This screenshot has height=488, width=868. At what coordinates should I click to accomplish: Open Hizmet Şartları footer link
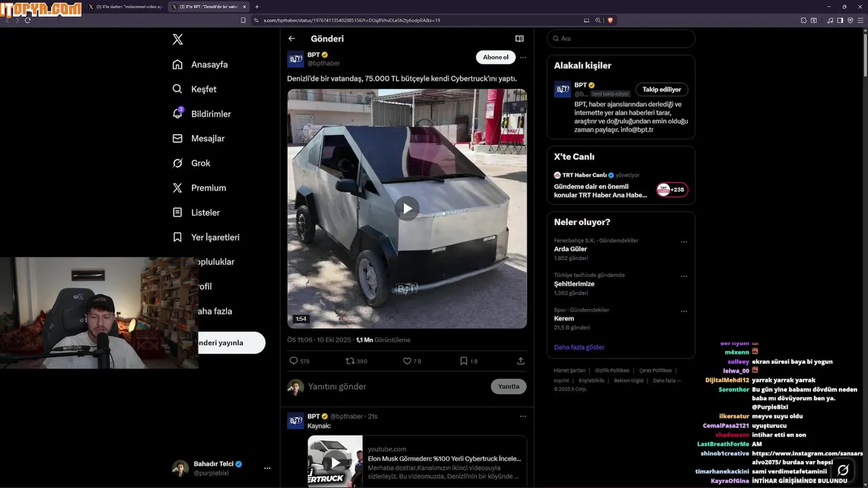click(570, 371)
